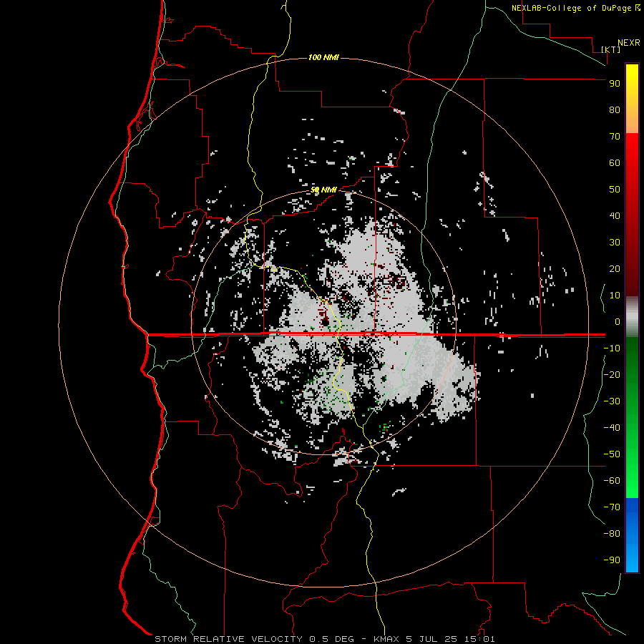
Task: Click the -50 value on velocity scale
Action: click(612, 454)
